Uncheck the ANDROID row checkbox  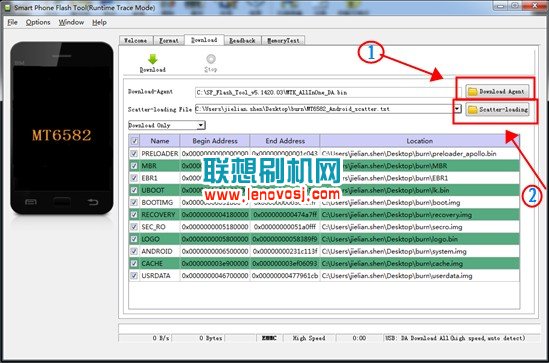click(134, 251)
